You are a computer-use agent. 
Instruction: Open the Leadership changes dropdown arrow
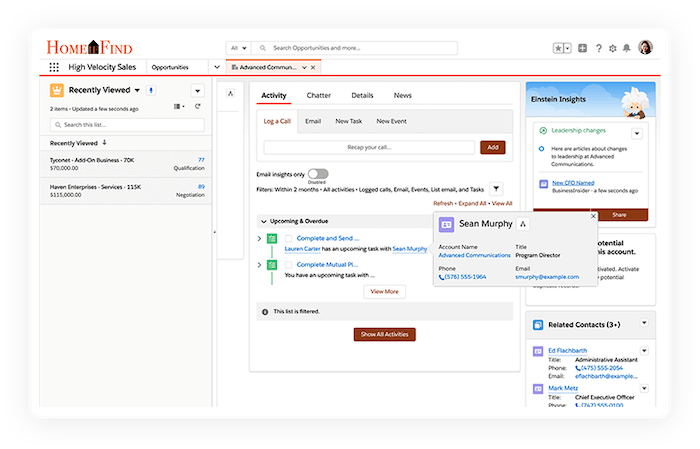tap(636, 132)
